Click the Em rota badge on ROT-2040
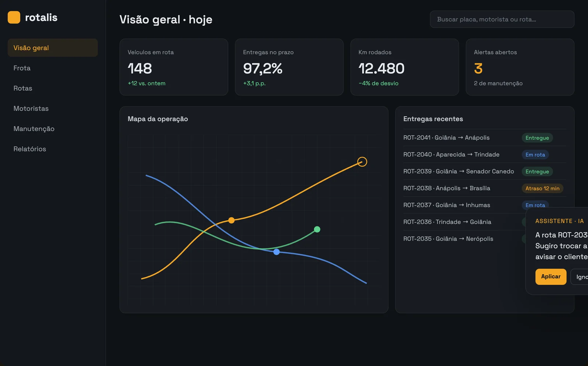This screenshot has width=588, height=366. (535, 155)
